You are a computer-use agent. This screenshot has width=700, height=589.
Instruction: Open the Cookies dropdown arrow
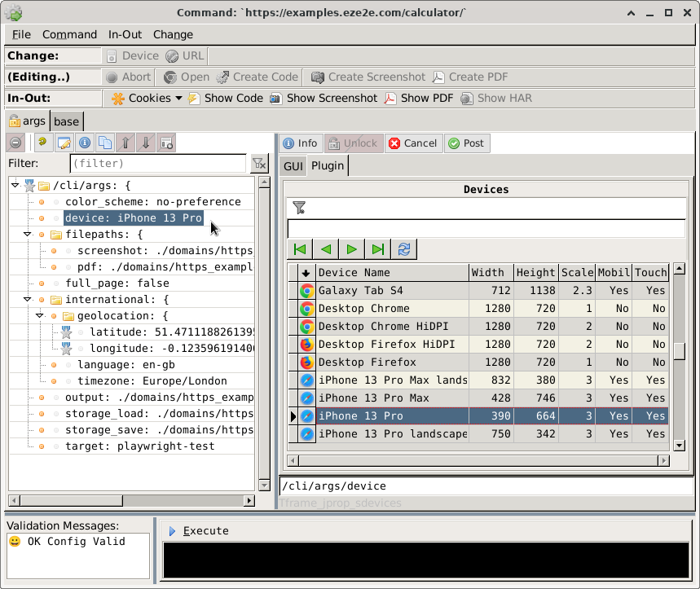point(178,98)
